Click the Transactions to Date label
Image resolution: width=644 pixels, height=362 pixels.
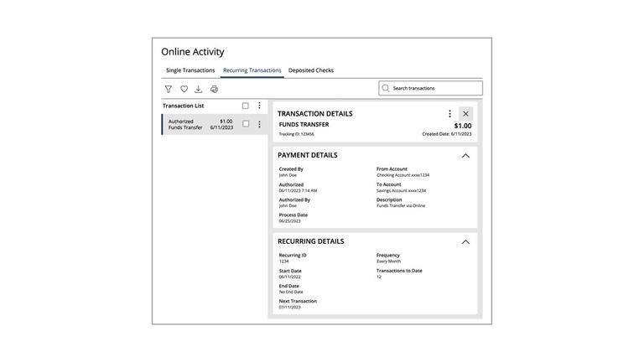coord(399,271)
